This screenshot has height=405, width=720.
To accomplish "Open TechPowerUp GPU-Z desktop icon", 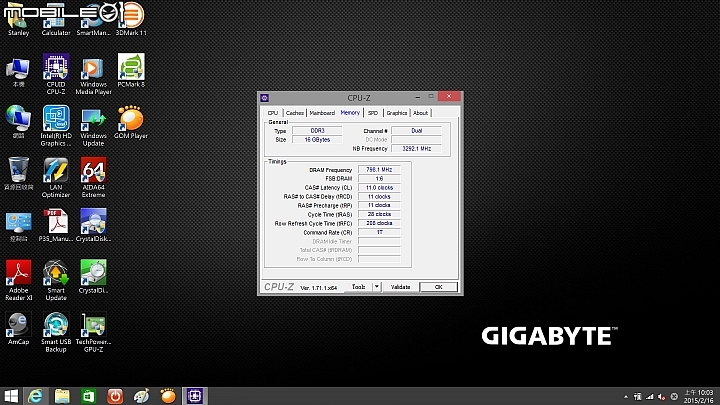I will pyautogui.click(x=93, y=332).
